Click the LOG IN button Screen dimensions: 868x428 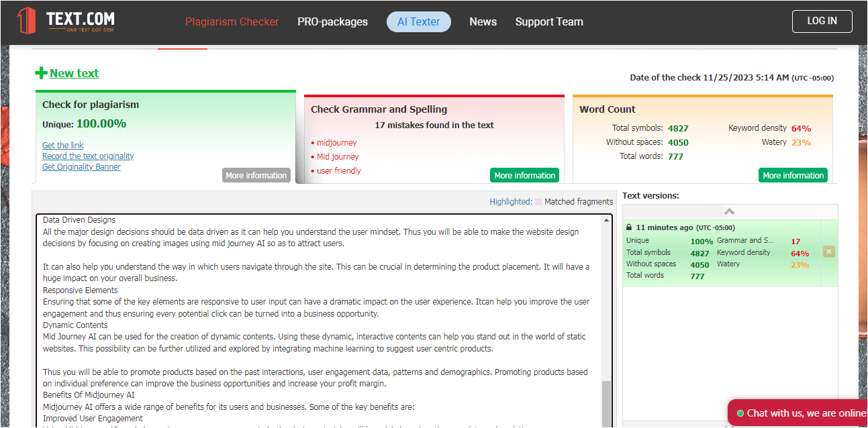point(822,21)
